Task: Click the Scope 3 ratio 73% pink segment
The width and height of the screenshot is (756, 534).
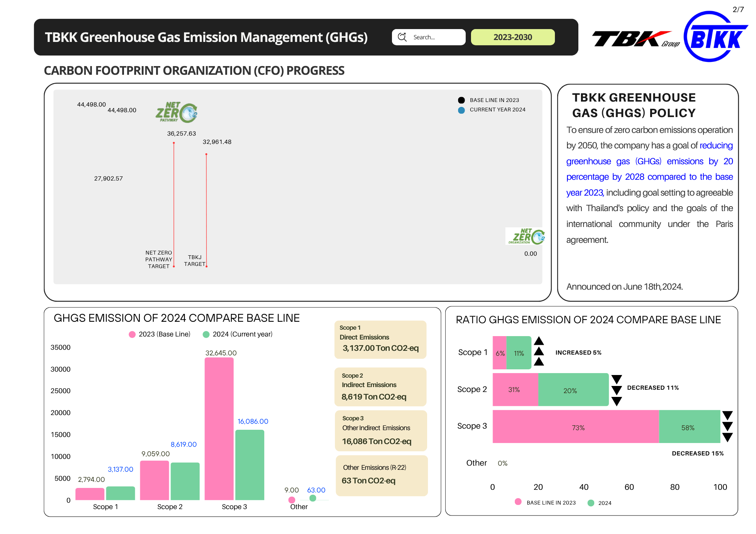Action: pos(576,427)
